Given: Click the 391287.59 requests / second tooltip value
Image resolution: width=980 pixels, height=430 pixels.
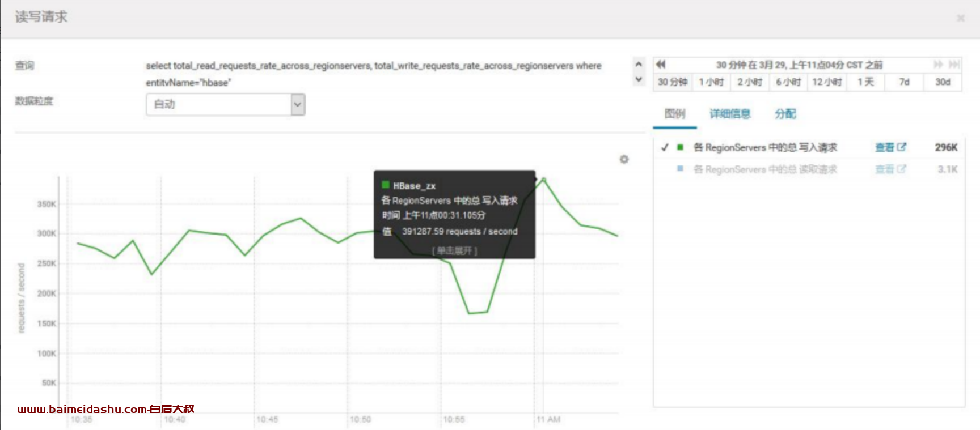Looking at the screenshot, I should click(460, 231).
